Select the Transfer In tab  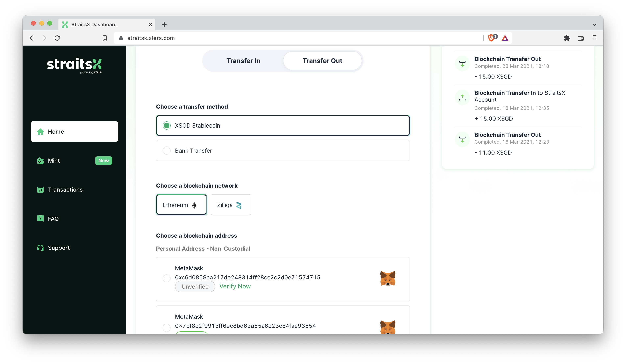click(243, 61)
